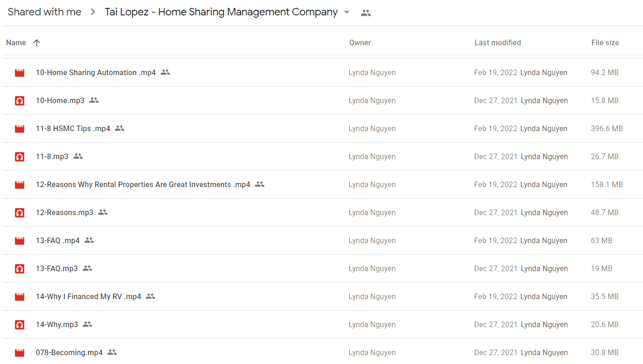Click shared icon next to 12-Reasons Why Rental Properties file
Screen dimensions: 643x364
(x=260, y=184)
